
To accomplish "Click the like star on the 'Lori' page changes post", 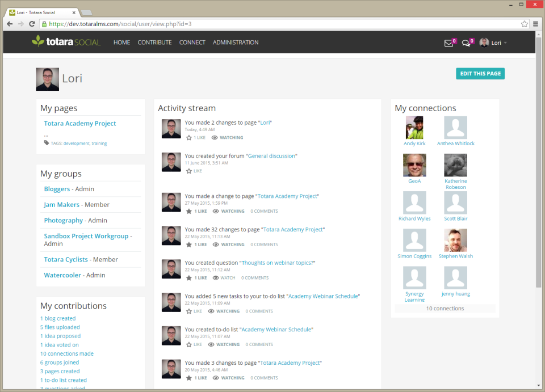I will (x=189, y=137).
